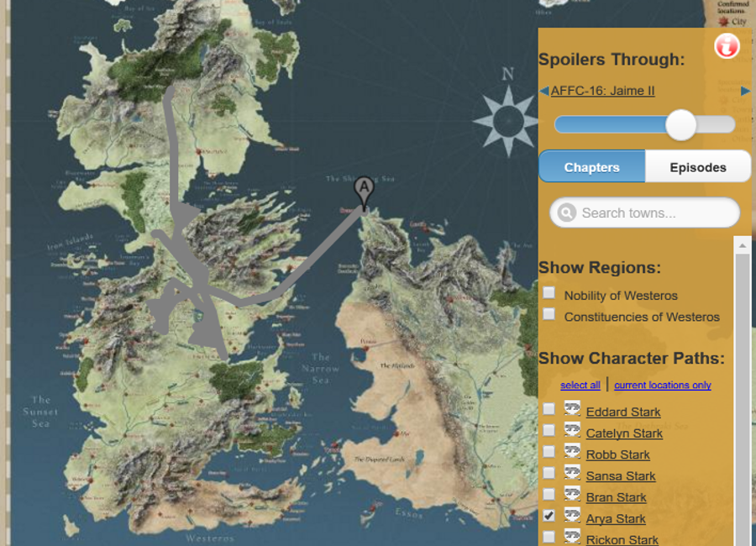This screenshot has width=756, height=546.
Task: Check the Rickon Stark path checkbox
Action: (x=549, y=537)
